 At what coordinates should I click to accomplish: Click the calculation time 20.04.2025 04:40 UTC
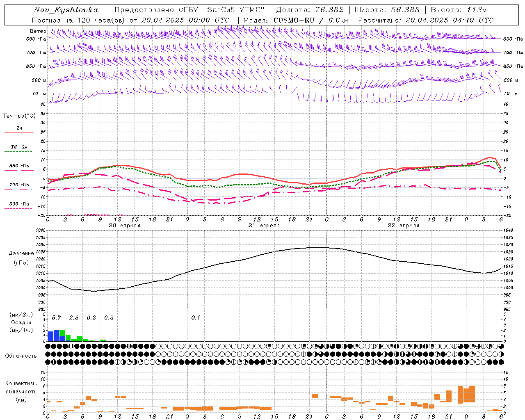[450, 20]
